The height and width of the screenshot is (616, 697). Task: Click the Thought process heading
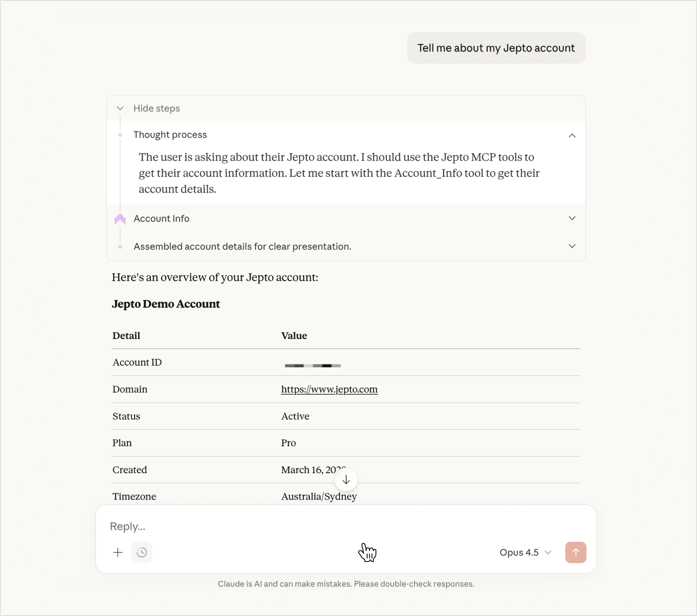pos(170,135)
